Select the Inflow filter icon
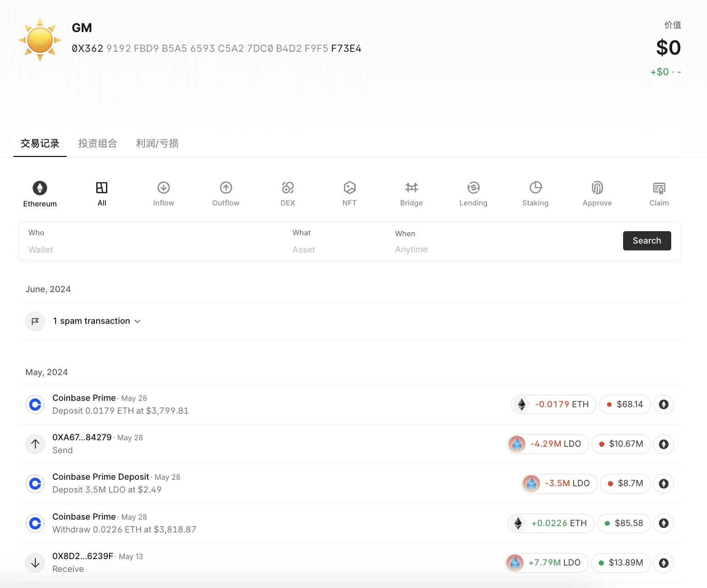The height and width of the screenshot is (588, 707). pyautogui.click(x=164, y=188)
